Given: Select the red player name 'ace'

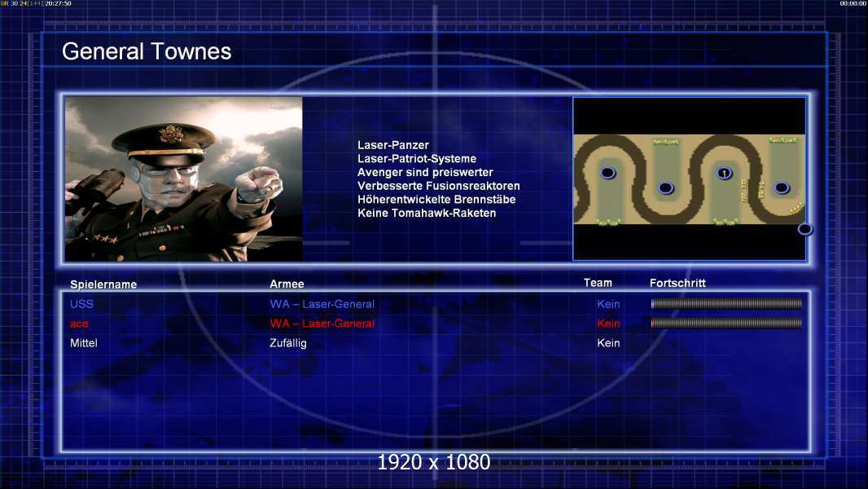Looking at the screenshot, I should click(79, 324).
